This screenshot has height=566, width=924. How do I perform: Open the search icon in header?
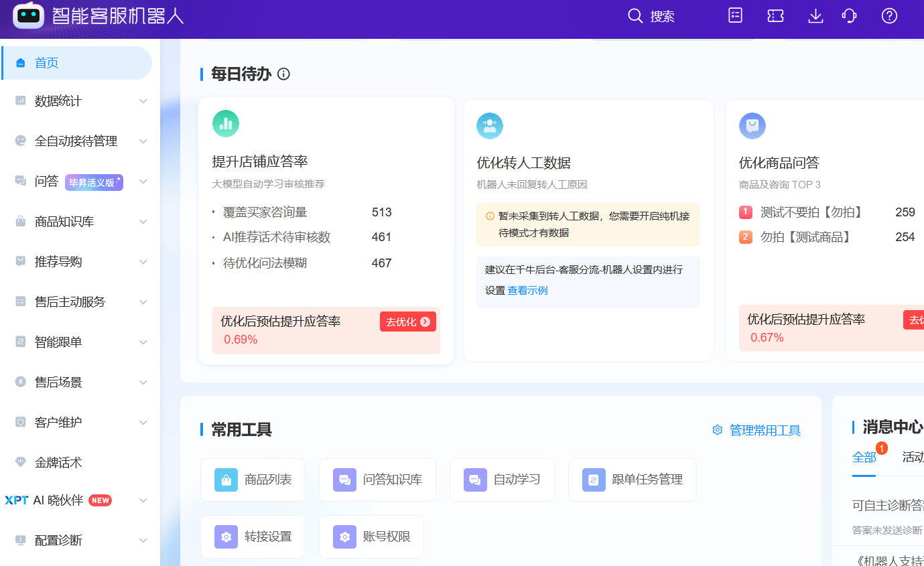coord(635,16)
